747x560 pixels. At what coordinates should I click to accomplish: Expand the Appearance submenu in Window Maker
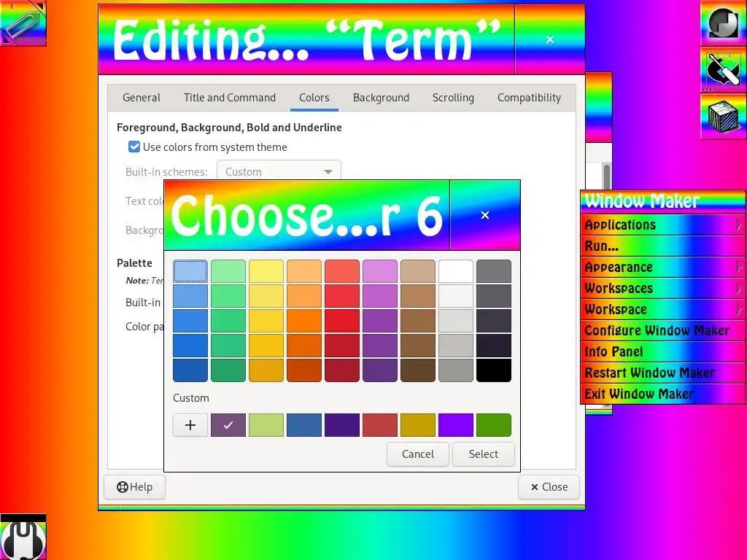pos(662,267)
